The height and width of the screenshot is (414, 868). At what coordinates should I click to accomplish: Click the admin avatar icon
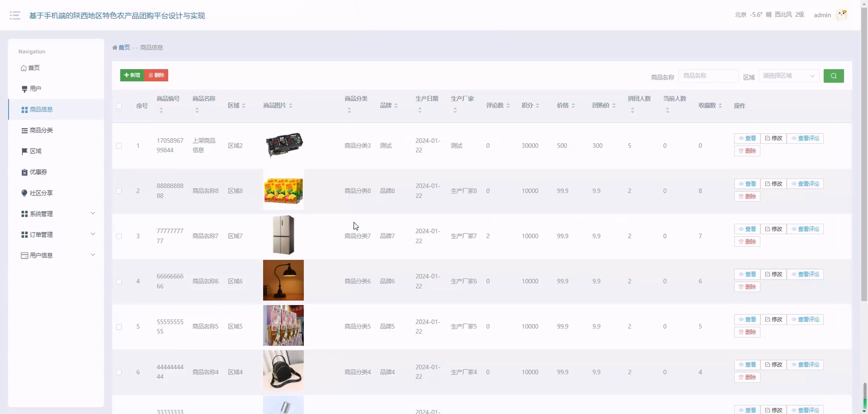(x=841, y=15)
